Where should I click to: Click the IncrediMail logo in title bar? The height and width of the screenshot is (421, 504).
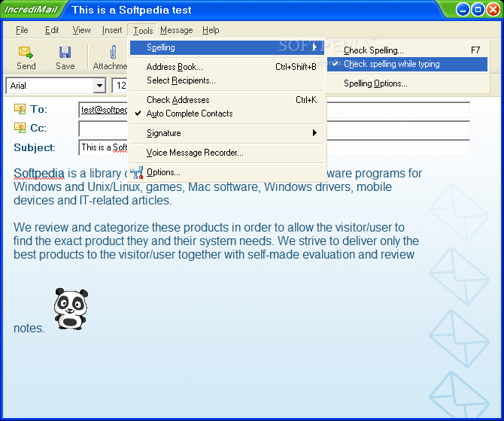tap(31, 9)
